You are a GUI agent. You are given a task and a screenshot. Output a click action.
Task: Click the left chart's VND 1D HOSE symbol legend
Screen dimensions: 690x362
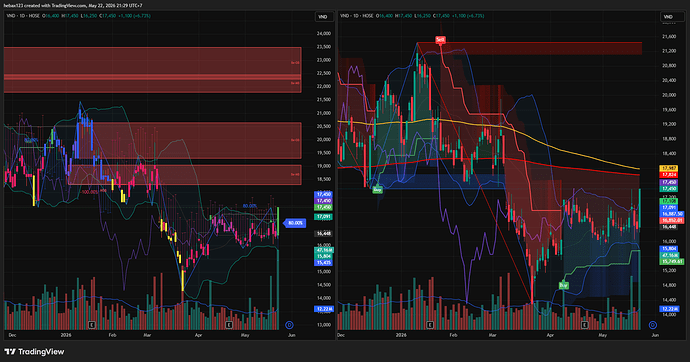pyautogui.click(x=23, y=16)
